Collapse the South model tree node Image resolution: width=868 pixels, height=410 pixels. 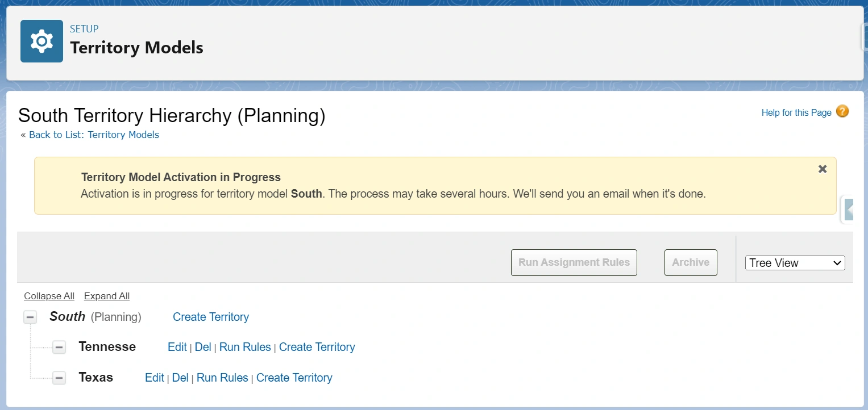click(30, 317)
